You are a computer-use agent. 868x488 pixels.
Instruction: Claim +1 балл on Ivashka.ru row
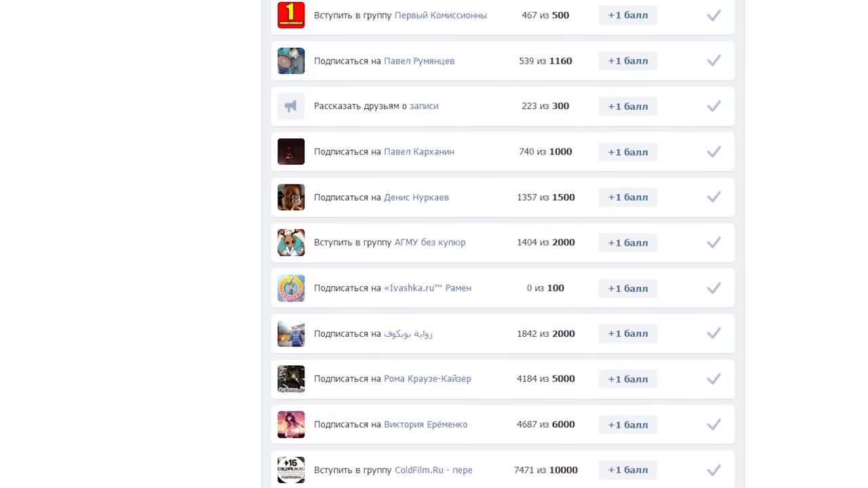point(628,288)
